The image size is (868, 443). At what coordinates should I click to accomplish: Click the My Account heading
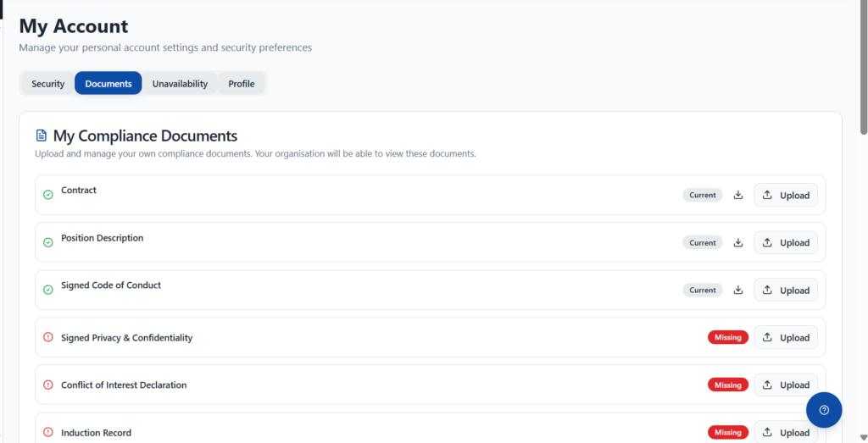point(74,26)
